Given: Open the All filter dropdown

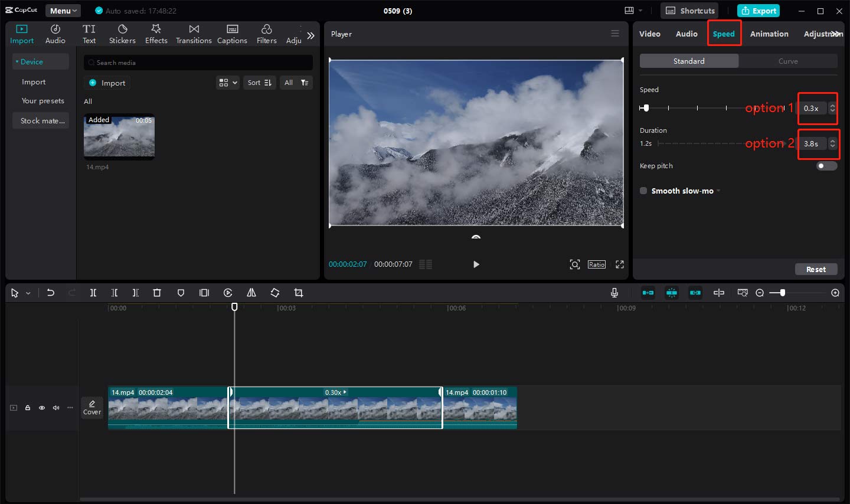Looking at the screenshot, I should click(x=296, y=83).
